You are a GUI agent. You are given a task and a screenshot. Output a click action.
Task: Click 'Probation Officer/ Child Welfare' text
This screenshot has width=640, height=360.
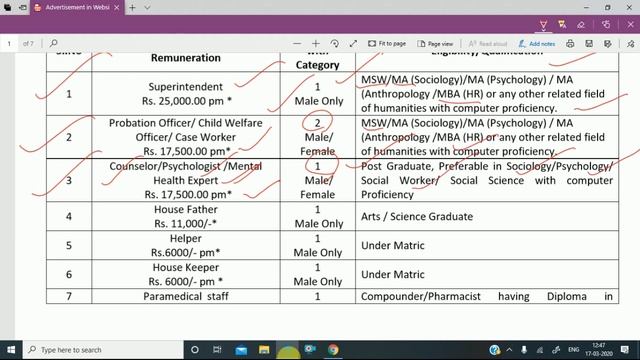[186, 123]
